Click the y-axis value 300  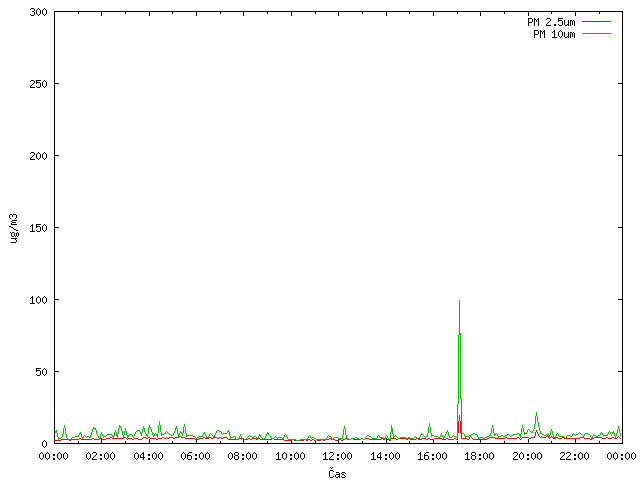(38, 12)
